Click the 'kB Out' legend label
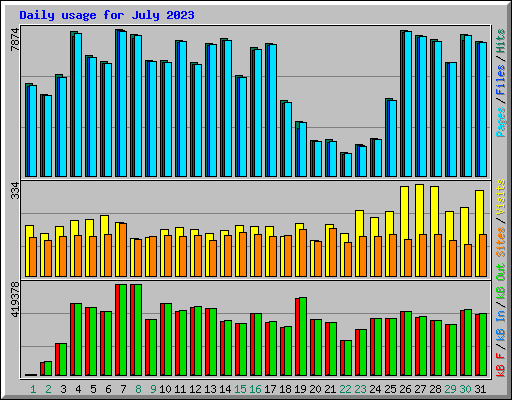Viewport: 512px width, 400px height. tap(501, 282)
